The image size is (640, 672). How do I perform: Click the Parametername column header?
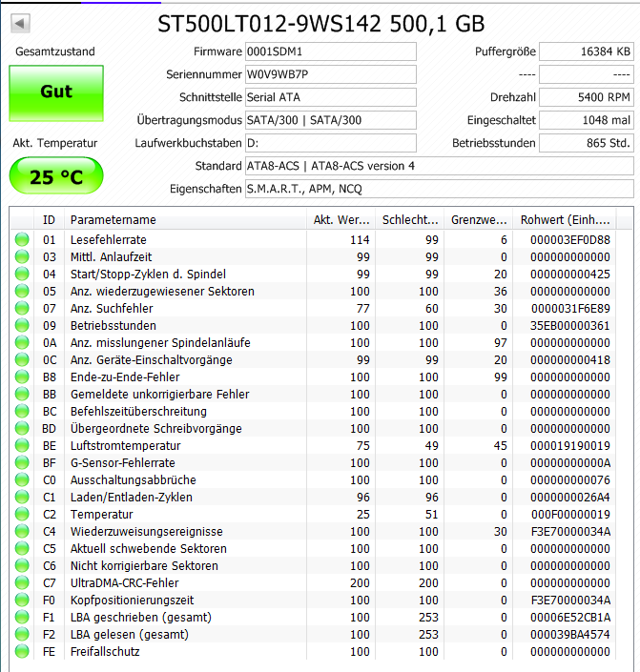pos(185,220)
